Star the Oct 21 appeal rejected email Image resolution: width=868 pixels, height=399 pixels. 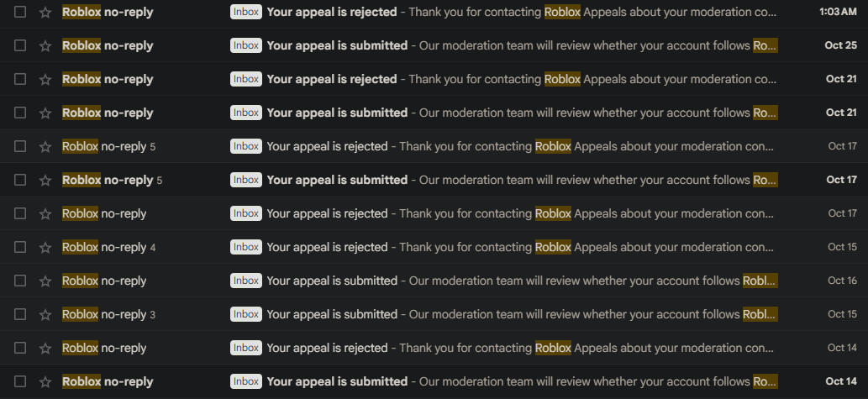(45, 80)
